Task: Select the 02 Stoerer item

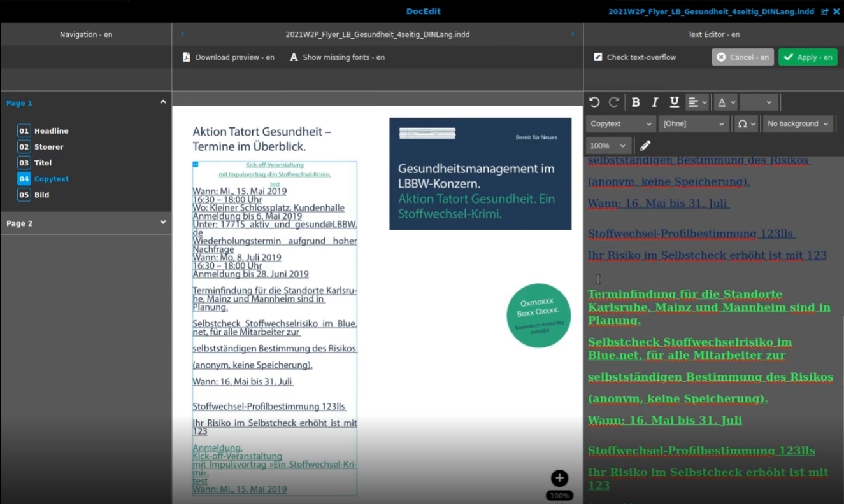Action: pos(41,147)
